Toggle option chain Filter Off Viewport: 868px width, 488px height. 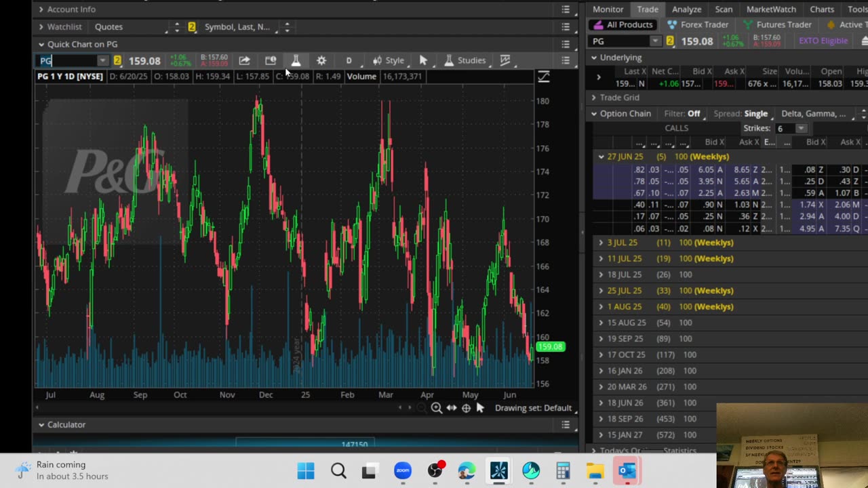(x=693, y=114)
